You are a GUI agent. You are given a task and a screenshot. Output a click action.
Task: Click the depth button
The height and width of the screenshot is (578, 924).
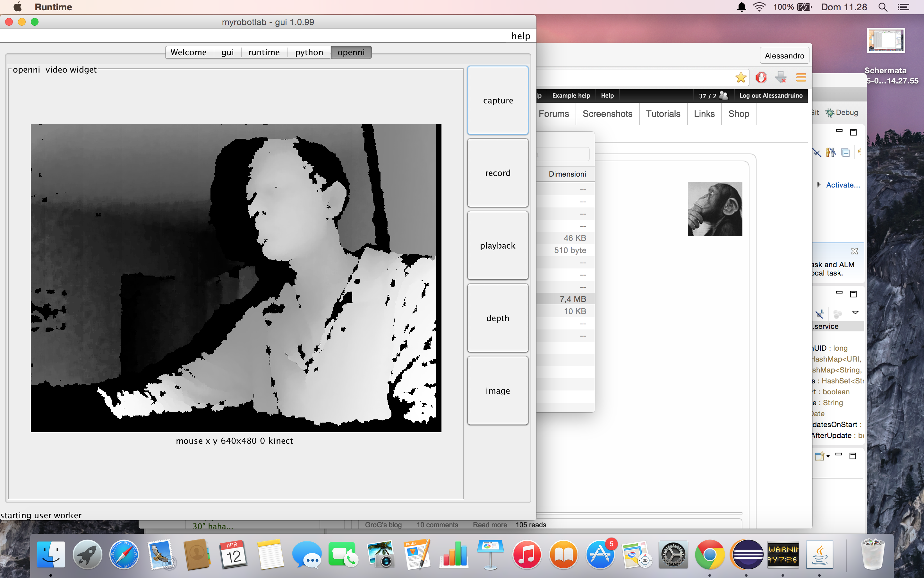(x=498, y=318)
